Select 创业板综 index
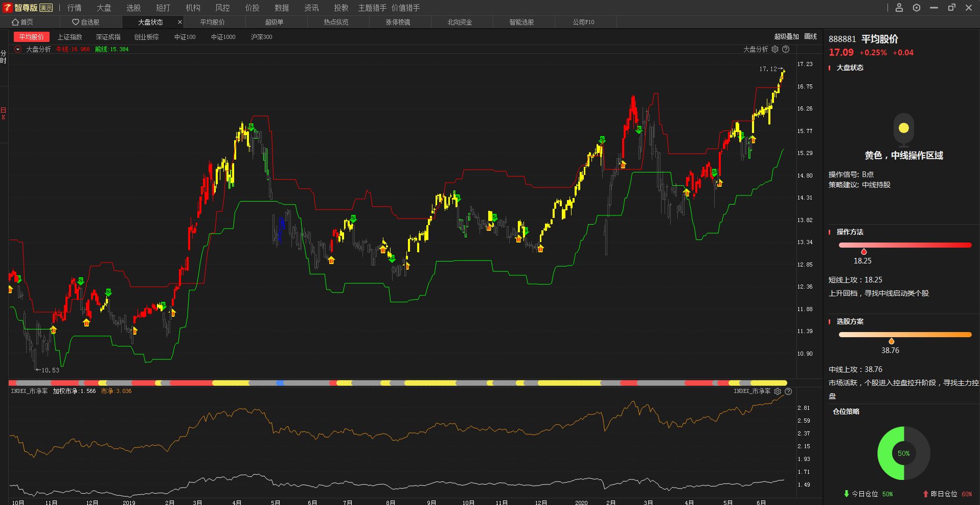Screen dimensions: 980x505 [147, 37]
